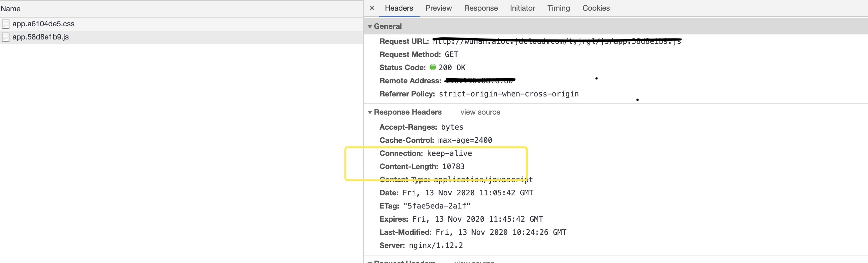Image resolution: width=868 pixels, height=263 pixels.
Task: Click the Request Method GET value
Action: coord(451,54)
